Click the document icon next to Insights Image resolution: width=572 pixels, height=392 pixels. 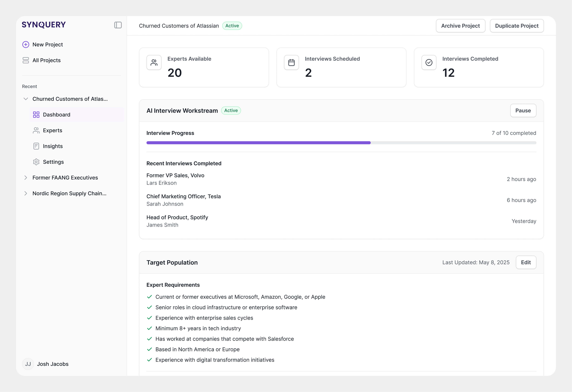point(36,146)
